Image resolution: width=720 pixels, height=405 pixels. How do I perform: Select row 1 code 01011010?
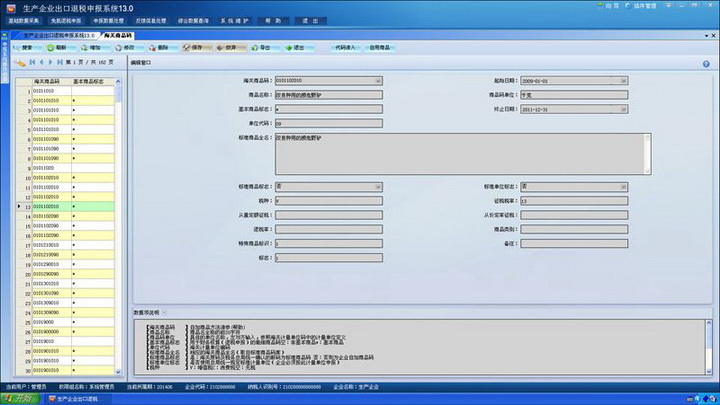pos(65,91)
